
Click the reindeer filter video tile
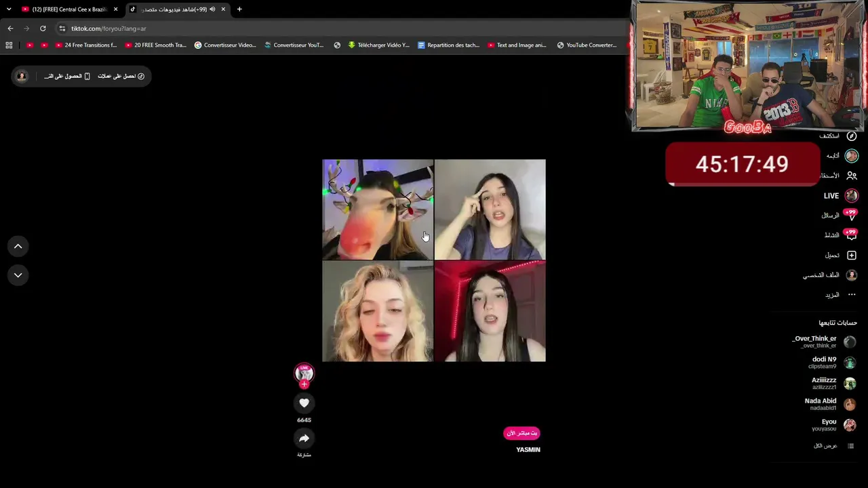pos(378,210)
